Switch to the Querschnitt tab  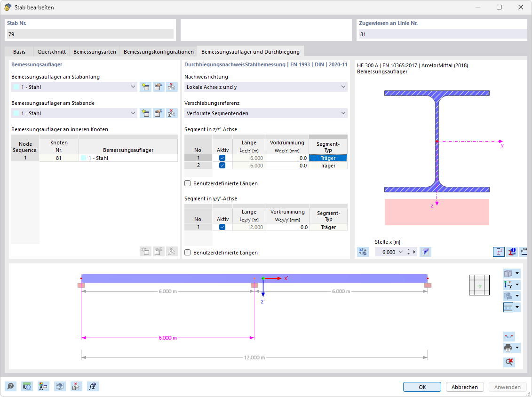tap(52, 51)
